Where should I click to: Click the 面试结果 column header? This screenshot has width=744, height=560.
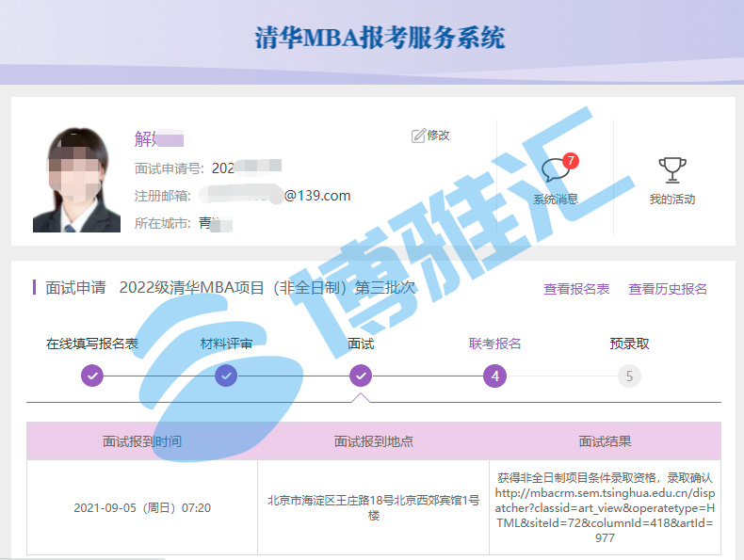[605, 441]
